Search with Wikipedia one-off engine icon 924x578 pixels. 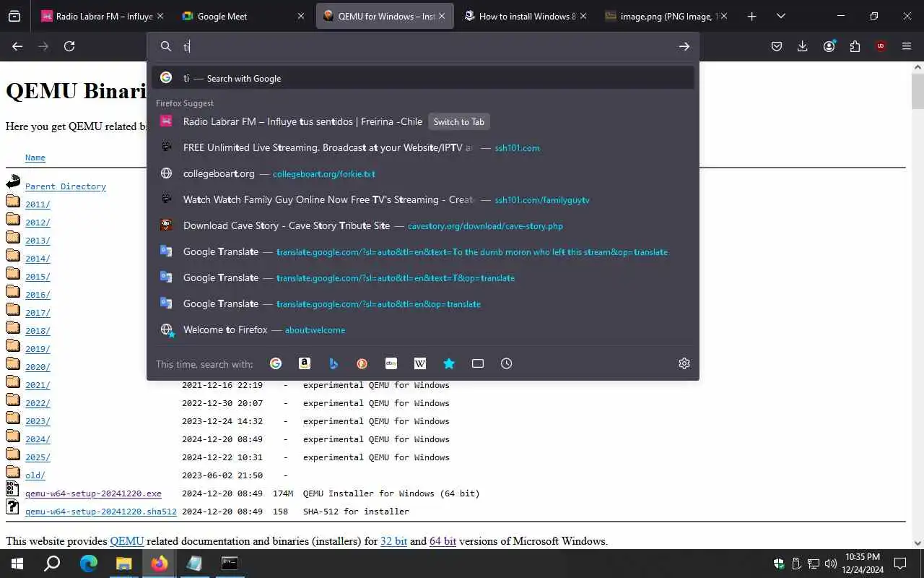coord(420,363)
